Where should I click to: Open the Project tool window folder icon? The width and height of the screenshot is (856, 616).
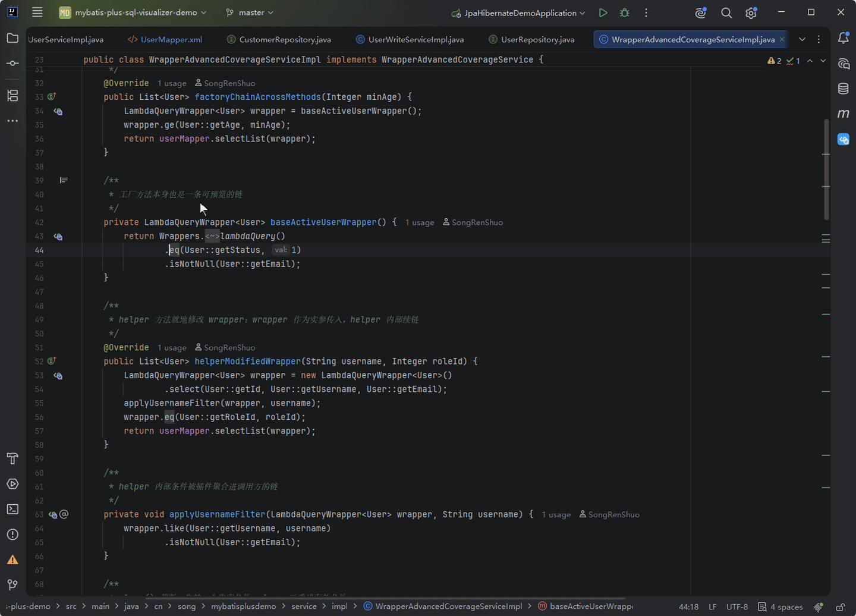(12, 39)
